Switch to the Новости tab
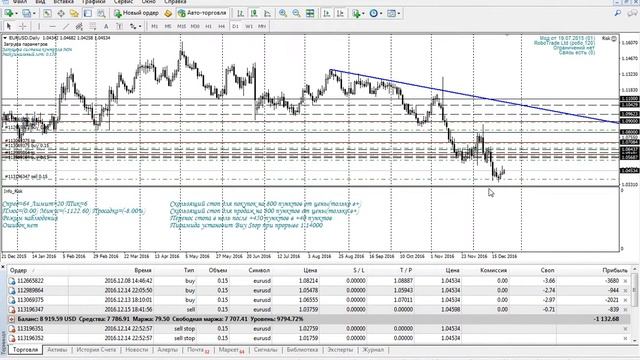The height and width of the screenshot is (360, 640). 136,350
